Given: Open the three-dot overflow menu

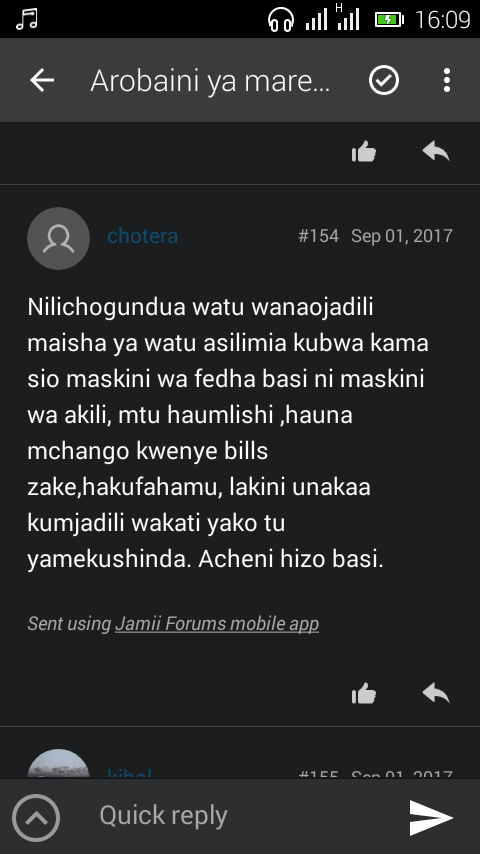Looking at the screenshot, I should (x=447, y=81).
